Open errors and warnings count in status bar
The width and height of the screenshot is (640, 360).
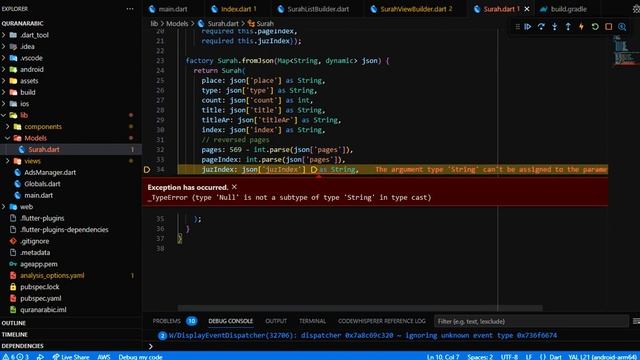tap(16, 356)
